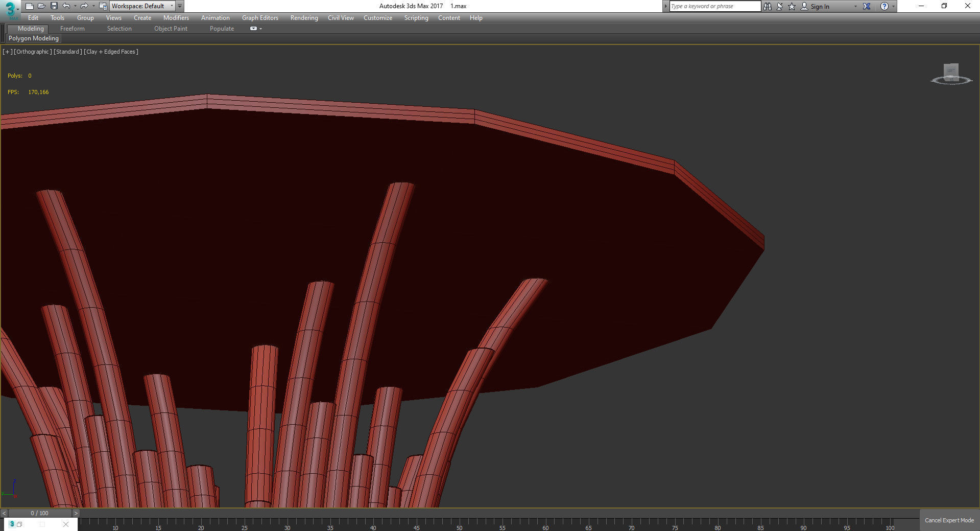Viewport: 980px width, 531px height.
Task: Open the Views menu
Action: click(114, 18)
